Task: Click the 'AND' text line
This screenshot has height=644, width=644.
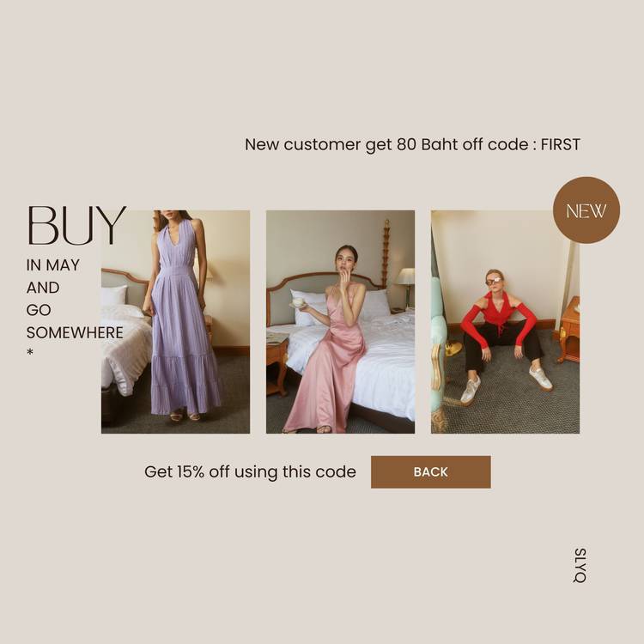Action: pyautogui.click(x=43, y=288)
